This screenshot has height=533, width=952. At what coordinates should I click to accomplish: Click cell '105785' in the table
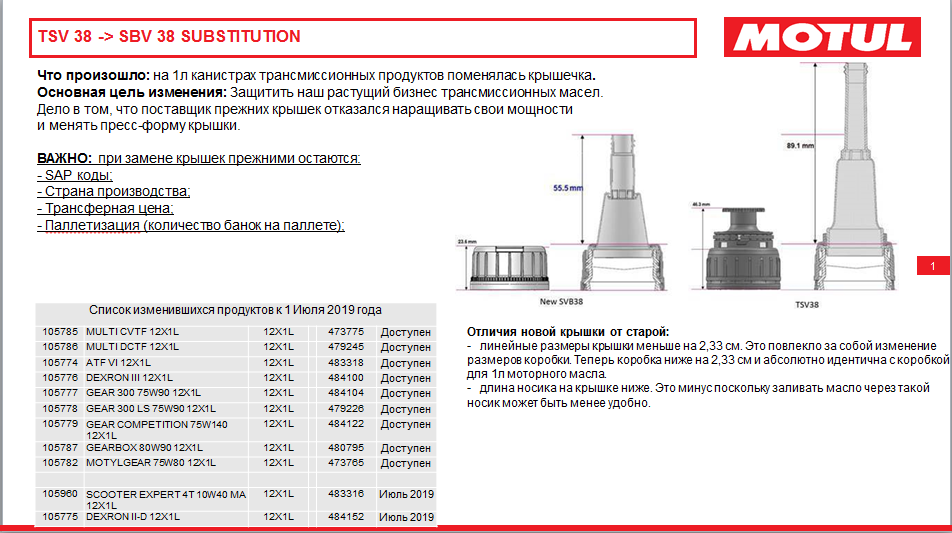(60, 331)
